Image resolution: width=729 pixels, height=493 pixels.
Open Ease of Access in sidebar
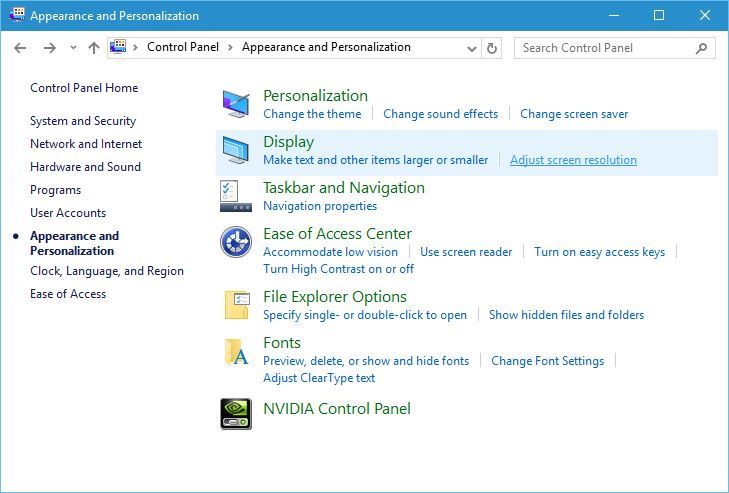click(68, 294)
